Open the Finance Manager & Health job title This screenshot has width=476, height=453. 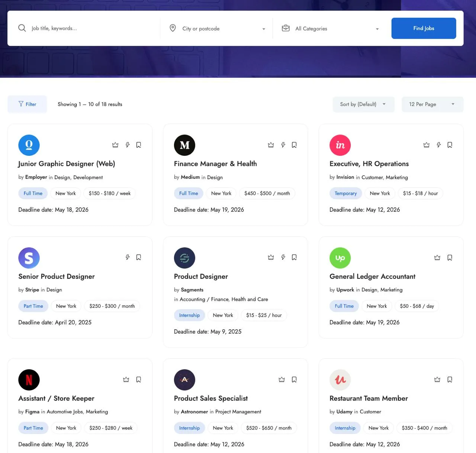click(x=215, y=164)
